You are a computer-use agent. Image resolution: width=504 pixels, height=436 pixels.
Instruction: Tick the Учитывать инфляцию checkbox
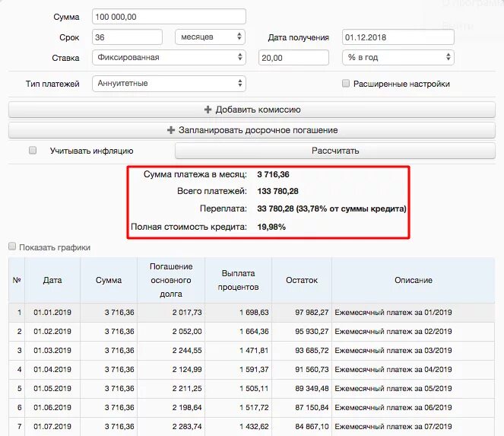pos(33,150)
